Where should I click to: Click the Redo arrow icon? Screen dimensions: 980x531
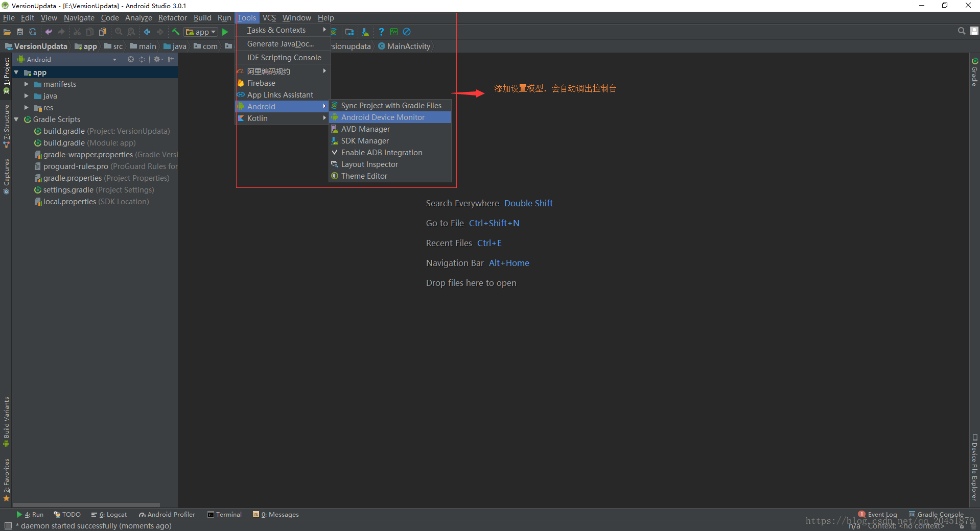coord(61,32)
